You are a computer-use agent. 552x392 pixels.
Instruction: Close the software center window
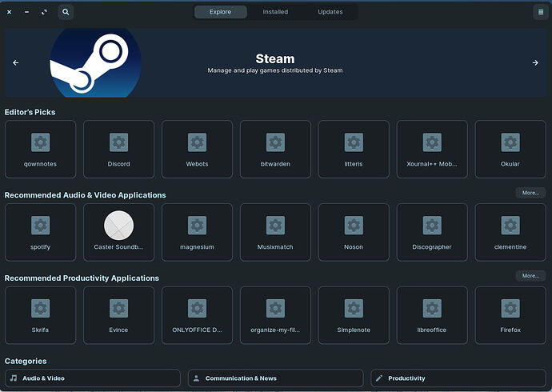(9, 12)
